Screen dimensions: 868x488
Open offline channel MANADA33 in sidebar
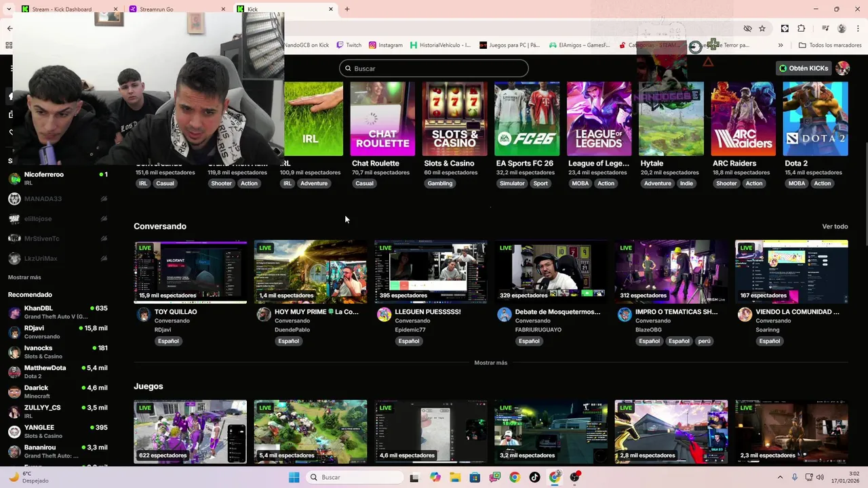tap(58, 199)
